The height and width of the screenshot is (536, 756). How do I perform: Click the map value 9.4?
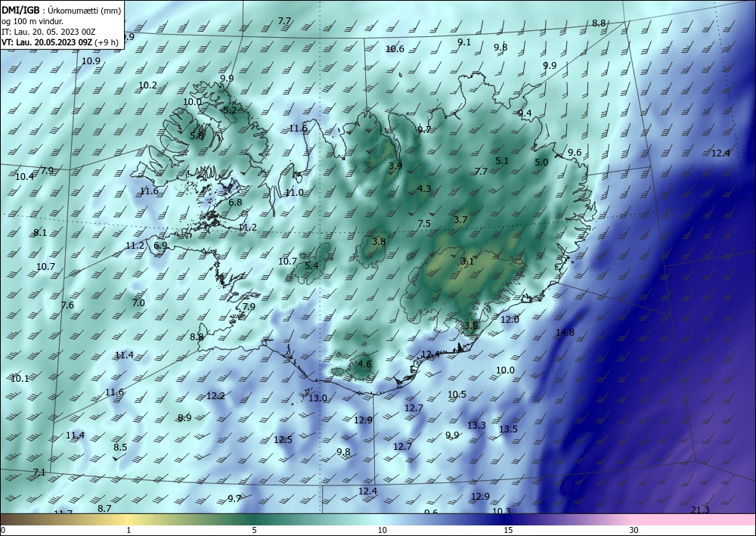525,113
